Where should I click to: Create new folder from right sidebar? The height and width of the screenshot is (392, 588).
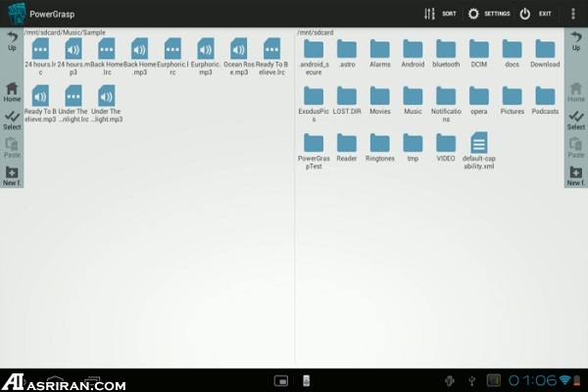pos(575,175)
